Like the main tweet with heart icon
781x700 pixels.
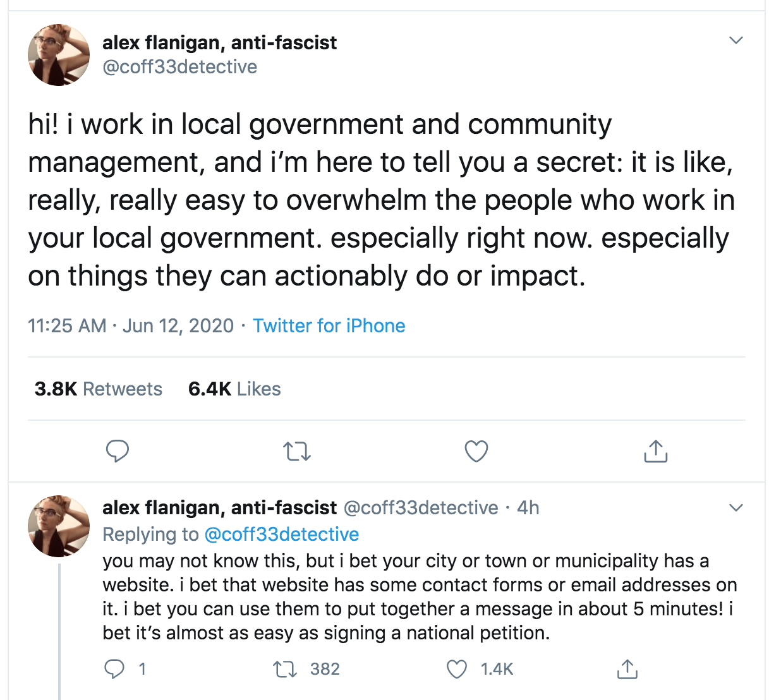(476, 451)
